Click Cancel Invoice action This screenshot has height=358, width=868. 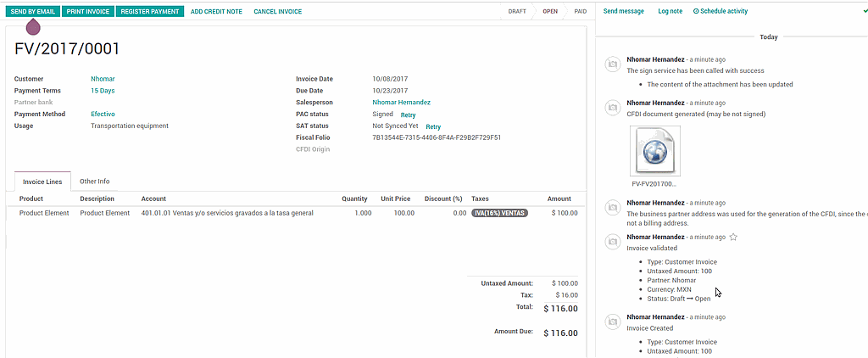point(277,12)
